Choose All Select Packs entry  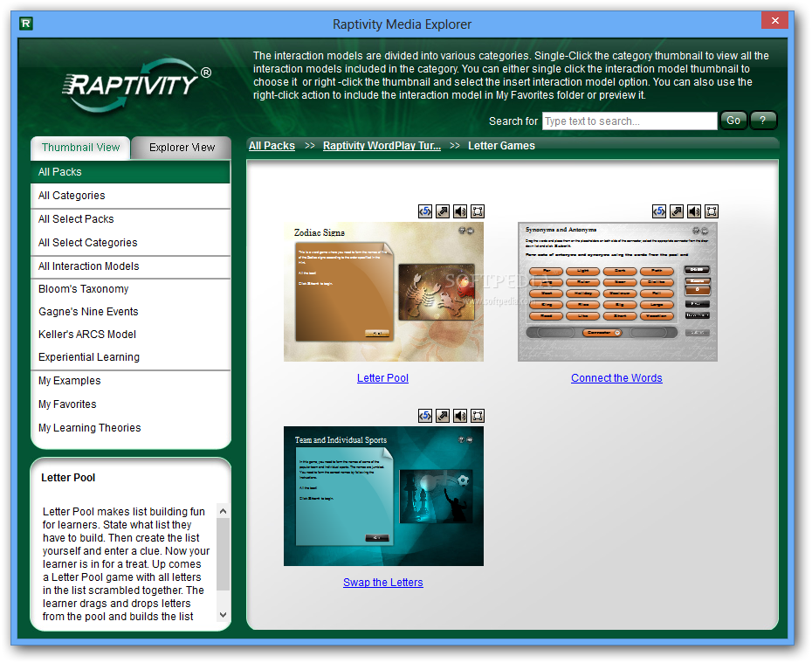coord(130,219)
